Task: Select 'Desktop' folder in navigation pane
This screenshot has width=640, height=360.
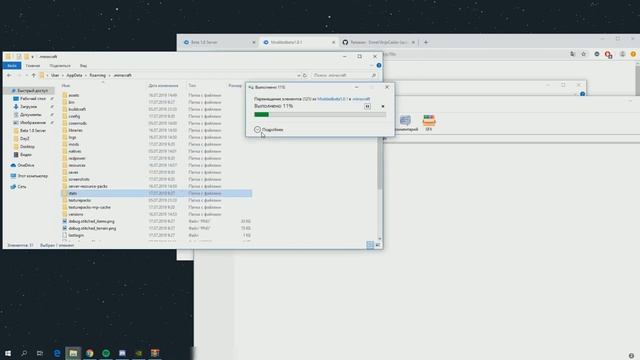Action: 27,147
